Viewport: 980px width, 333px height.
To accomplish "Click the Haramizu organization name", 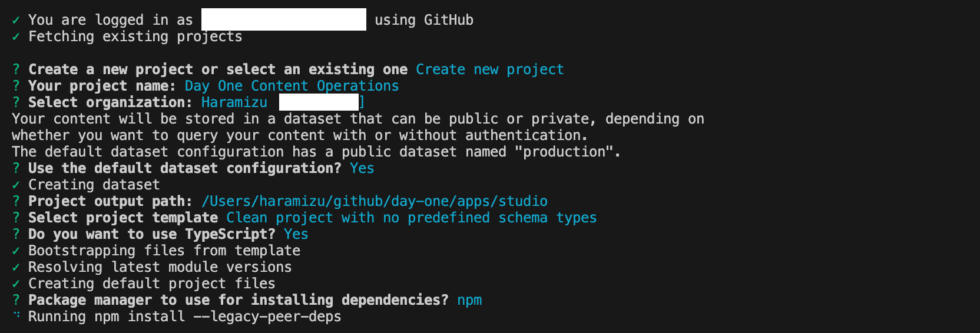I will click(x=234, y=102).
